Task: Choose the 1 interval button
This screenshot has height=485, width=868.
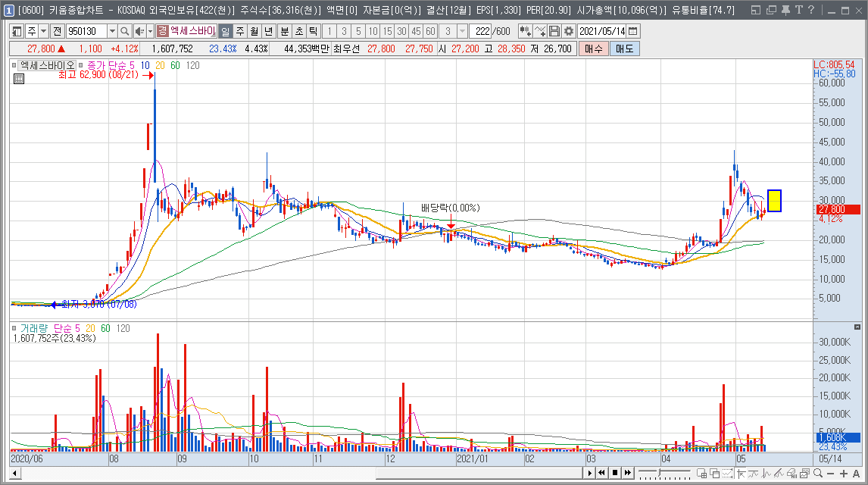Action: (x=329, y=32)
